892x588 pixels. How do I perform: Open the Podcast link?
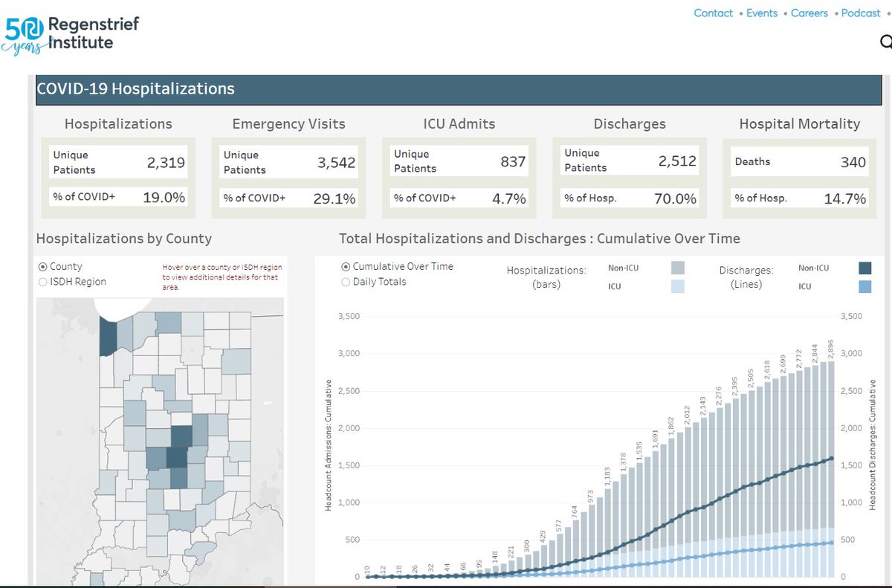click(x=861, y=13)
